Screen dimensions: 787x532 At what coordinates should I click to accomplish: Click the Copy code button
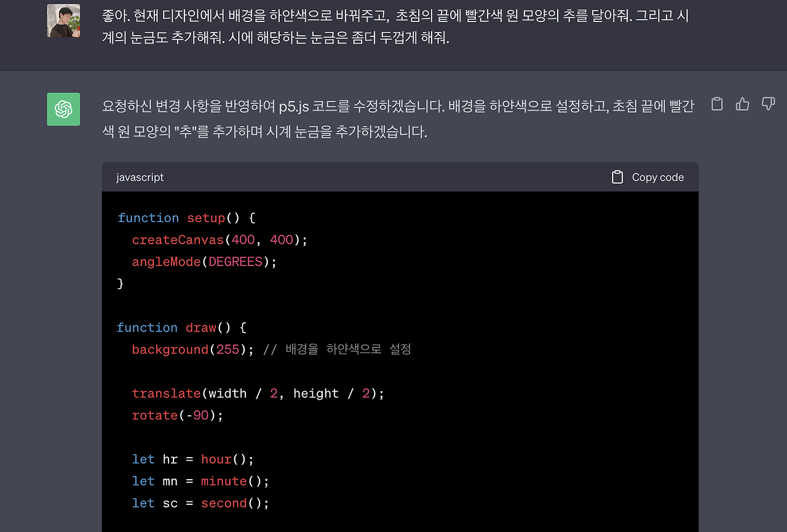click(658, 177)
